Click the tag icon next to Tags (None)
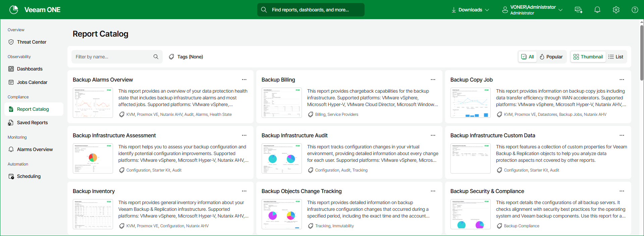The width and height of the screenshot is (644, 236). (x=171, y=57)
